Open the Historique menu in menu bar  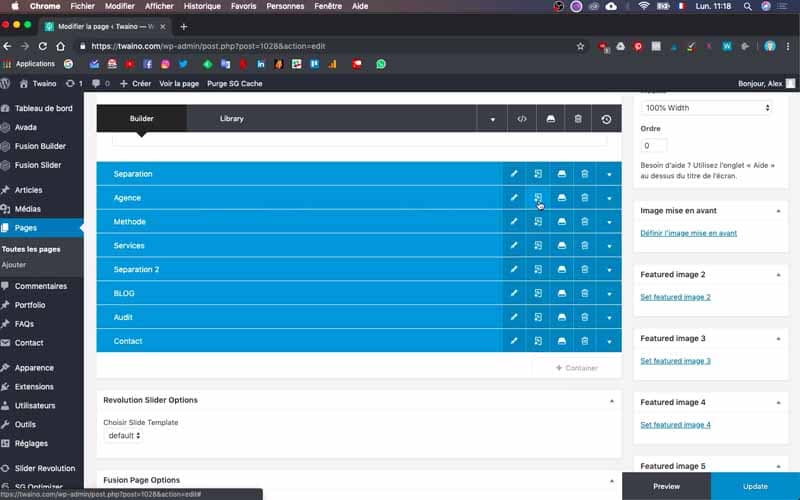pos(202,6)
